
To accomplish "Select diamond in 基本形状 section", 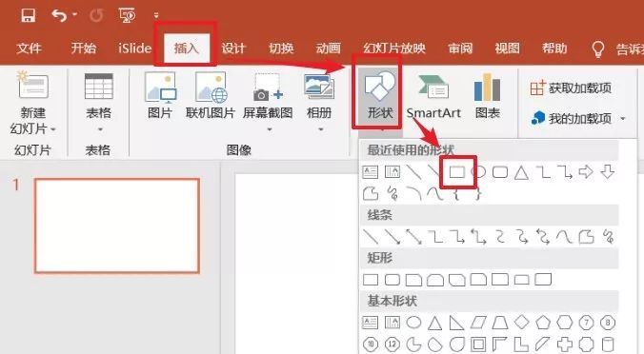I will pyautogui.click(x=522, y=323).
